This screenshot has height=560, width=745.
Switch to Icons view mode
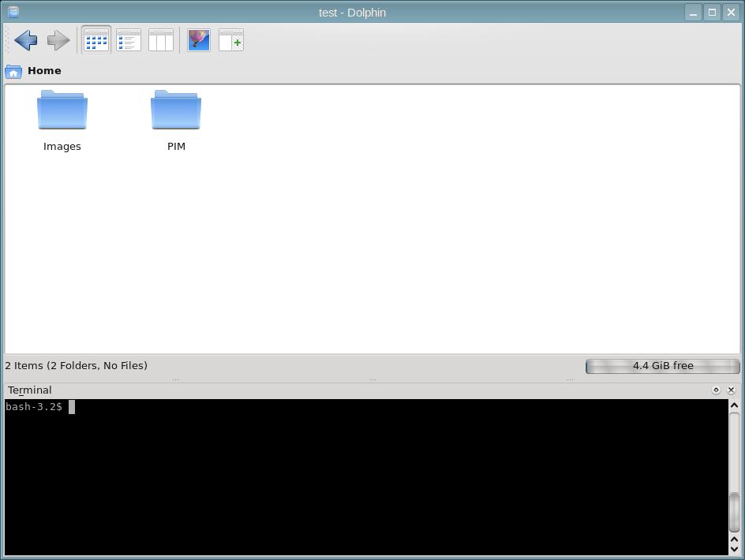pos(96,40)
